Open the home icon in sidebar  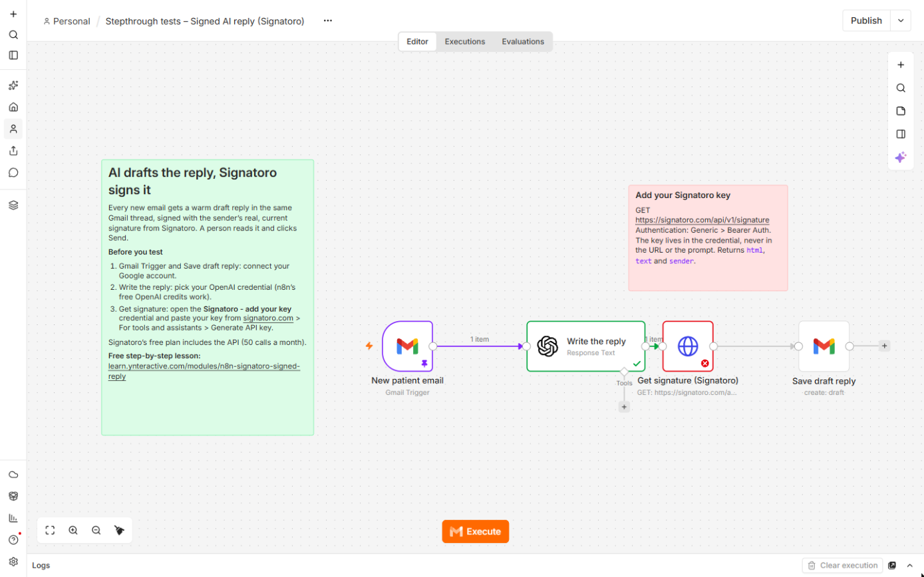pyautogui.click(x=13, y=107)
